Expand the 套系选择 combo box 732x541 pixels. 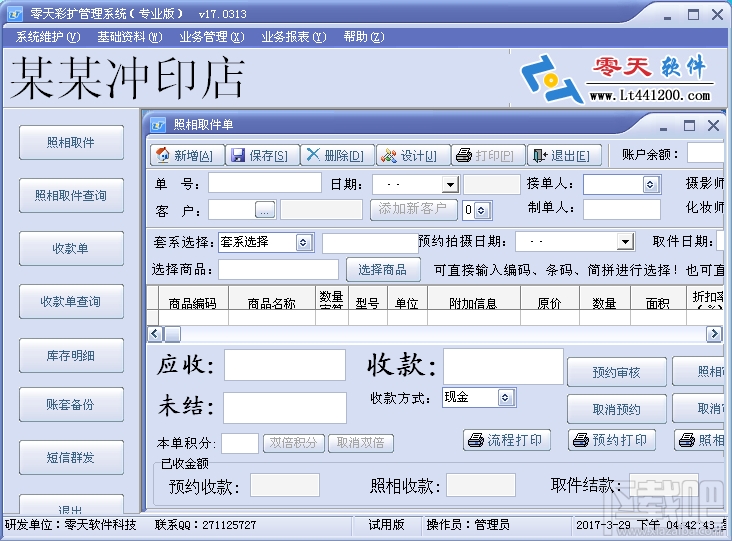point(303,242)
